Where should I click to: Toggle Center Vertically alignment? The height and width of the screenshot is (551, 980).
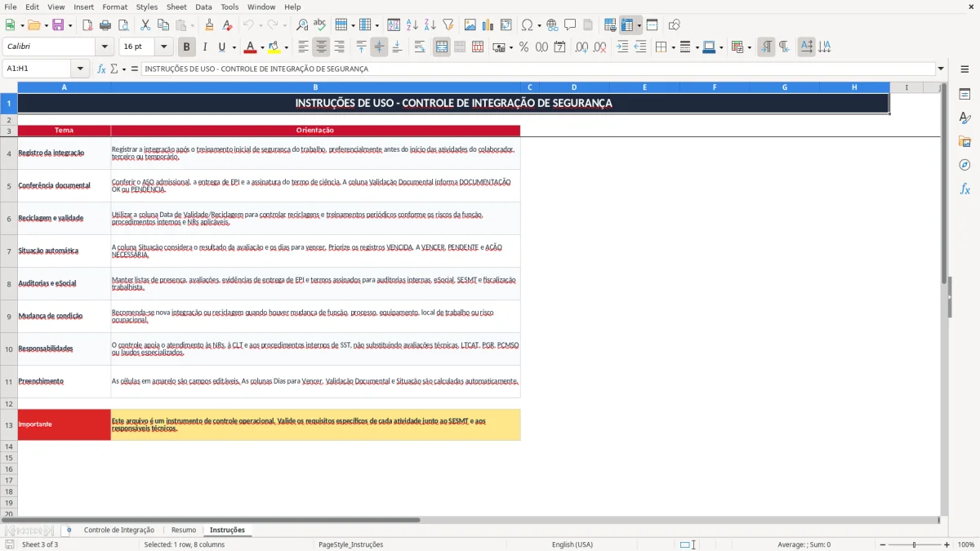click(x=379, y=47)
